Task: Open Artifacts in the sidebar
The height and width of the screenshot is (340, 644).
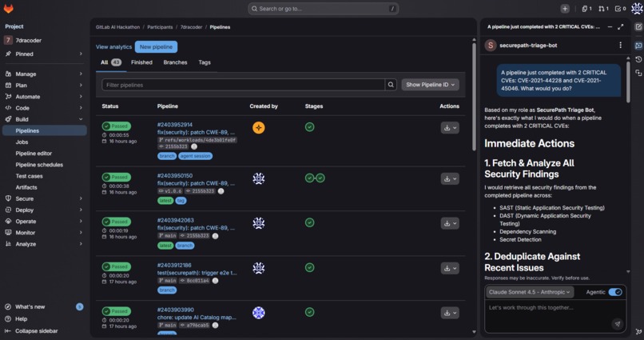Action: pyautogui.click(x=45, y=187)
